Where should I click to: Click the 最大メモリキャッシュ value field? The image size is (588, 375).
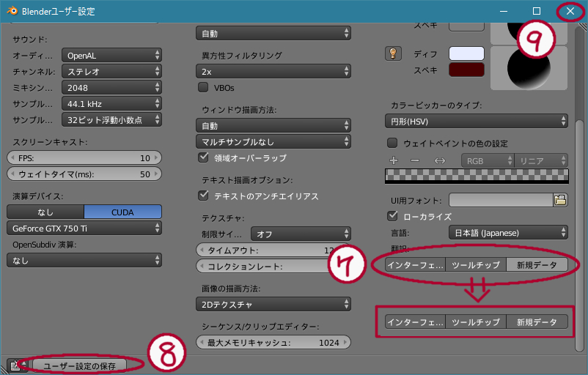point(273,342)
